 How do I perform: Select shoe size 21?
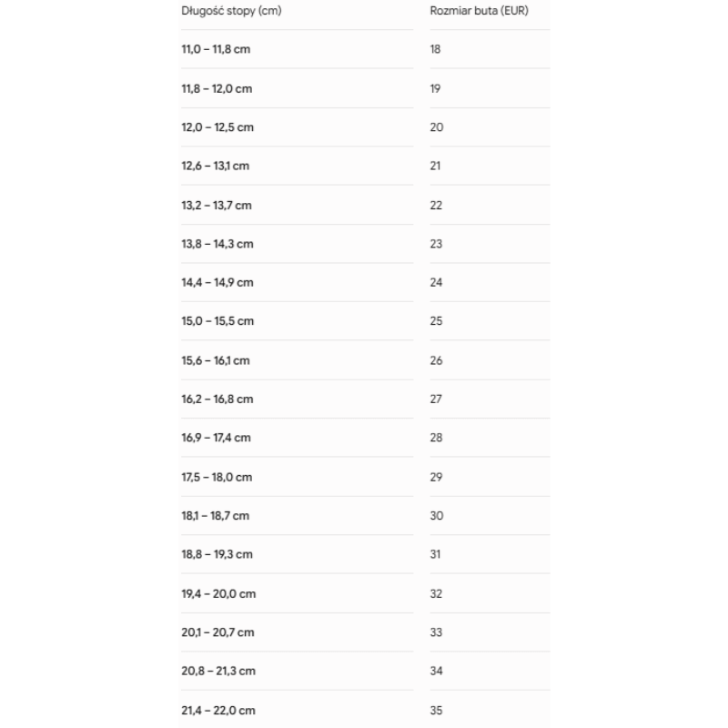[435, 166]
